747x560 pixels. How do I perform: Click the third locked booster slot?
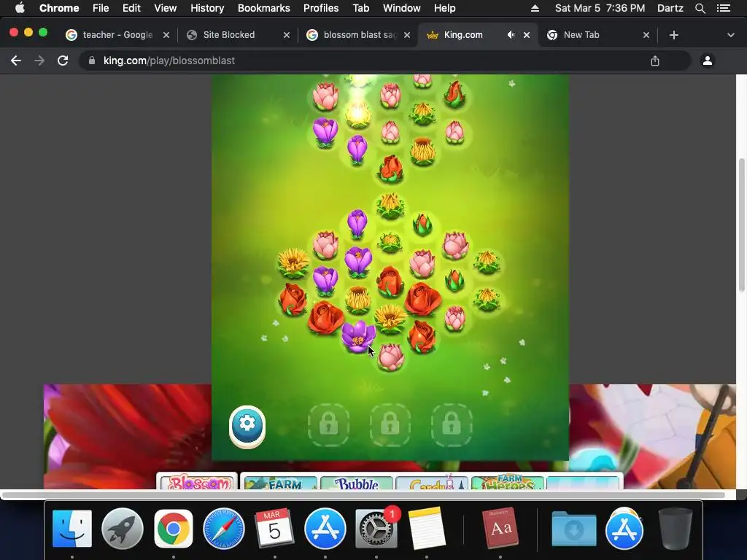(x=451, y=424)
